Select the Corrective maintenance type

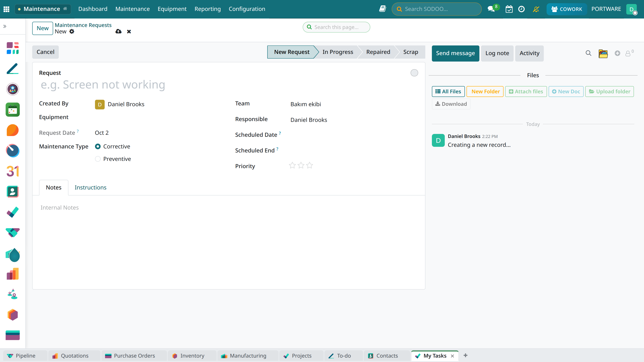pyautogui.click(x=98, y=146)
